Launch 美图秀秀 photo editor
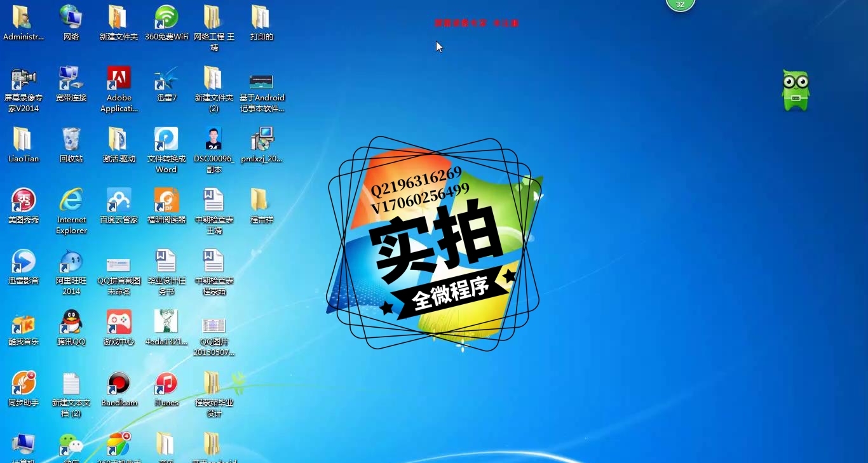Viewport: 868px width, 463px height. point(24,206)
